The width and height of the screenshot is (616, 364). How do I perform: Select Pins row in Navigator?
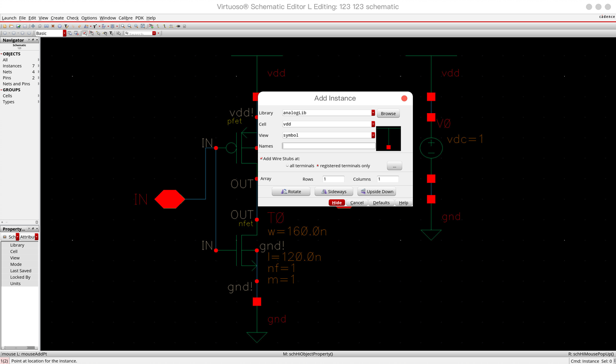coord(20,78)
